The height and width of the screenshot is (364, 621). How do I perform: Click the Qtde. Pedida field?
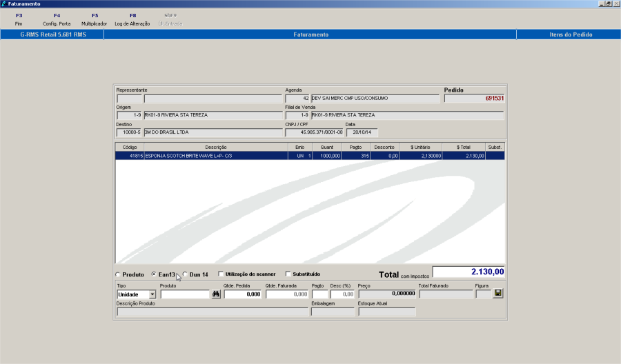243,294
